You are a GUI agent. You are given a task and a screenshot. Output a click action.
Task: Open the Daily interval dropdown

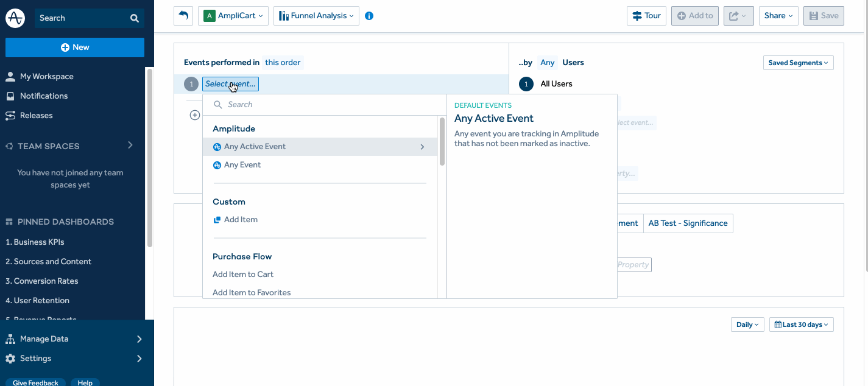[747, 325]
